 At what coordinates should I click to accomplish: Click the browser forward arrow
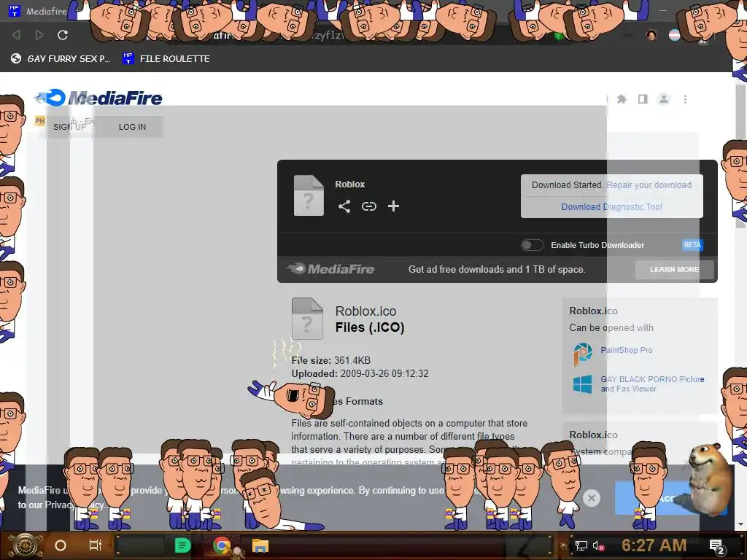(39, 35)
